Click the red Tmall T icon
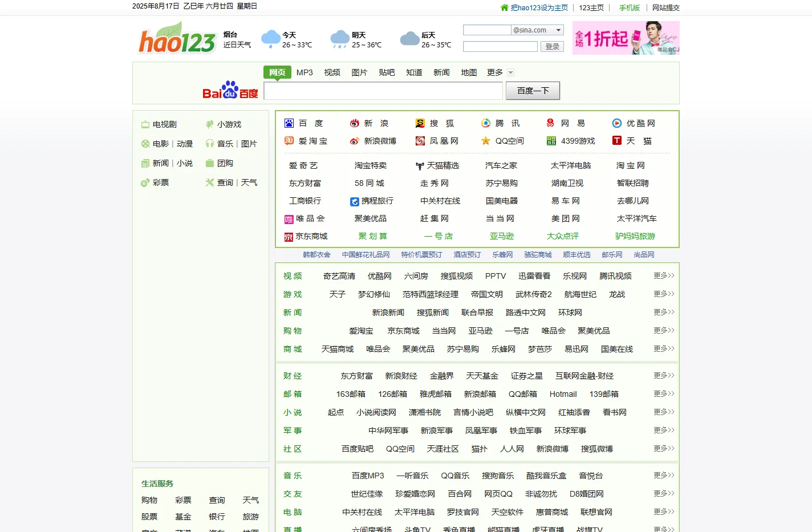This screenshot has height=532, width=812. coord(617,140)
